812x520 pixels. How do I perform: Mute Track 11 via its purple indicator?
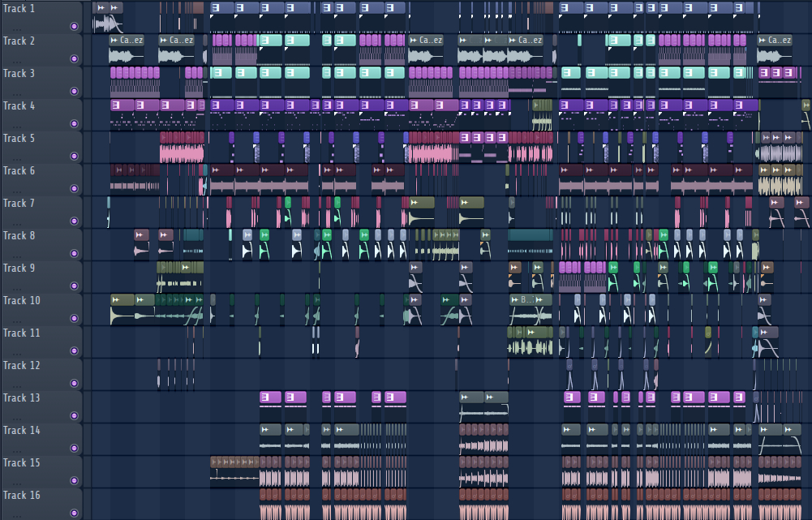[74, 350]
